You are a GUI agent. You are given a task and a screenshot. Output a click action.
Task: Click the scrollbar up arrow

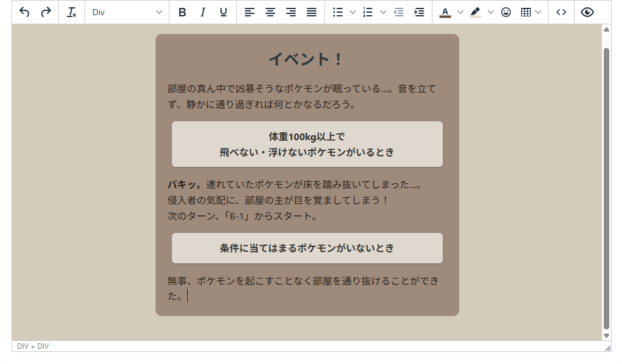tap(606, 29)
